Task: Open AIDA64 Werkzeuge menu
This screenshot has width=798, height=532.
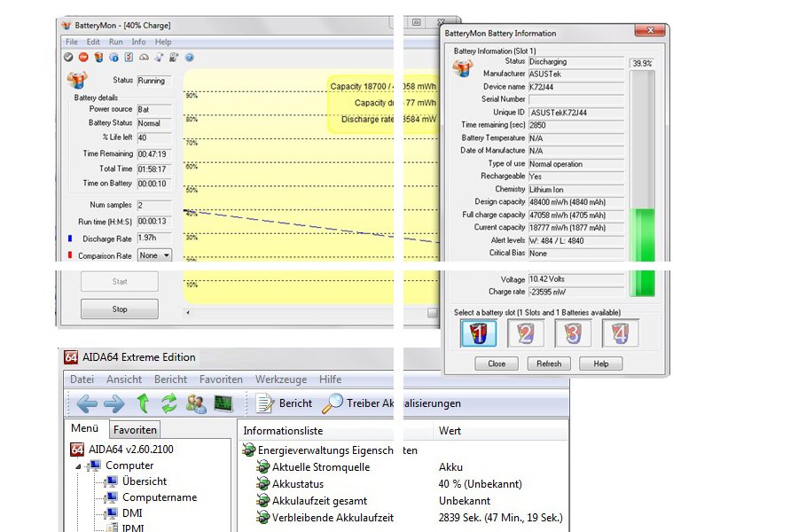Action: point(281,379)
